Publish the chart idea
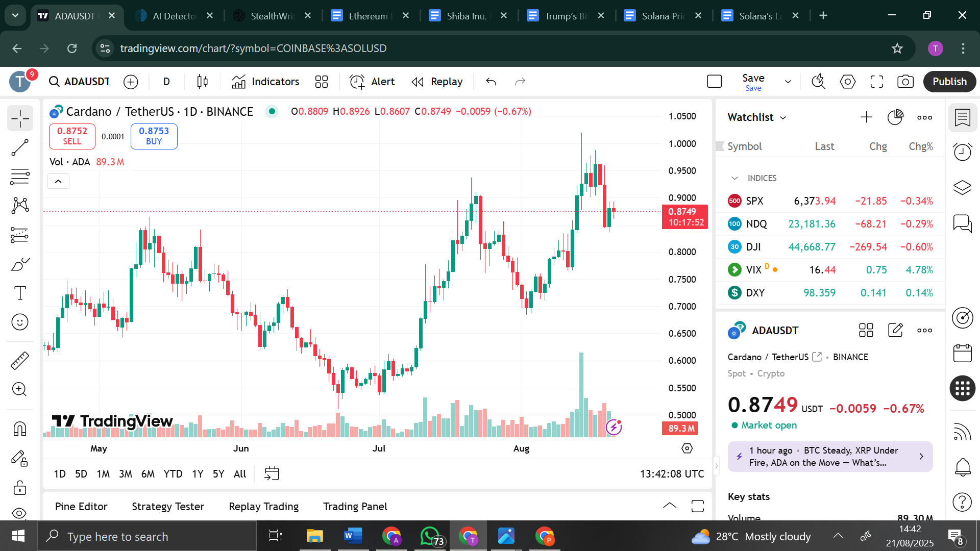Viewport: 980px width, 551px height. coord(949,82)
